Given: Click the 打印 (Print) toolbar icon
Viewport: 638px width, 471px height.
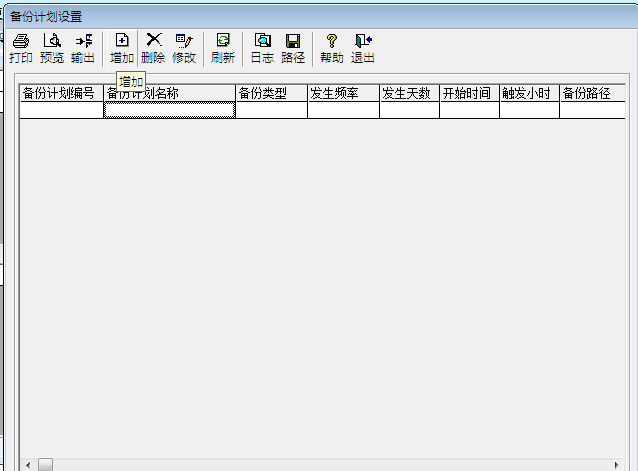Looking at the screenshot, I should click(x=20, y=48).
